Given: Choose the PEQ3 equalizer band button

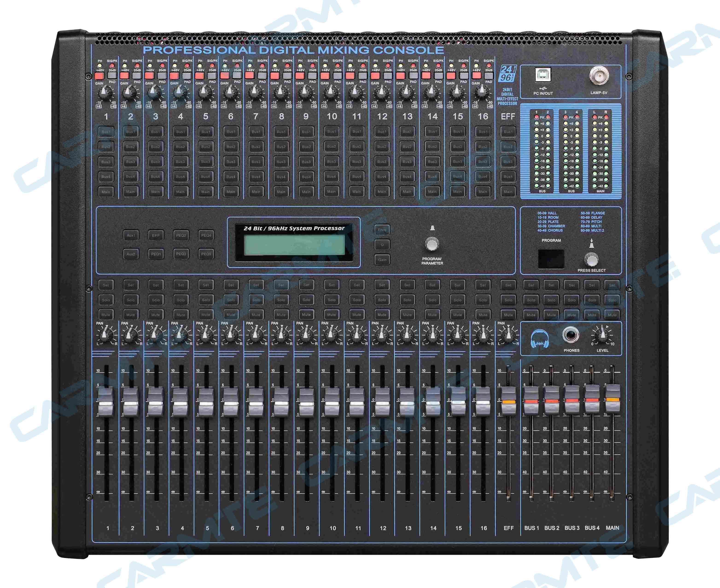Looking at the screenshot, I should (x=181, y=254).
